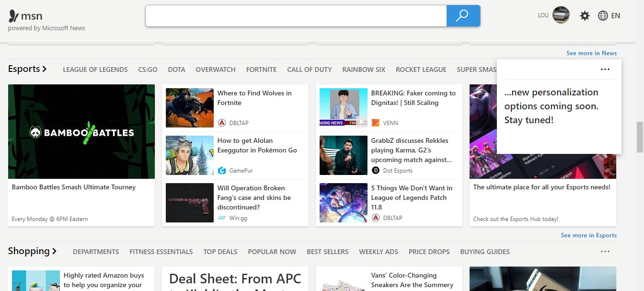Viewport: 644px width, 291px height.
Task: Open Highly rated Amazon buys article
Action: point(104,280)
